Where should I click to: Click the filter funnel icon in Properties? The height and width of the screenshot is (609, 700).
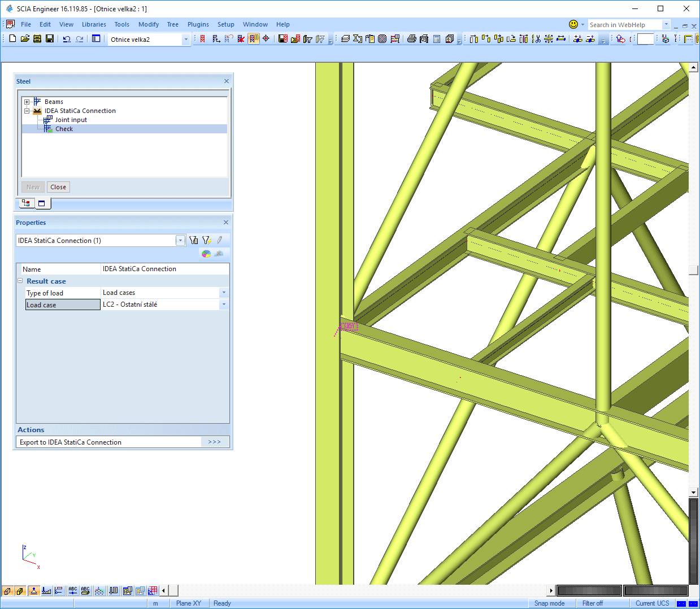[194, 240]
